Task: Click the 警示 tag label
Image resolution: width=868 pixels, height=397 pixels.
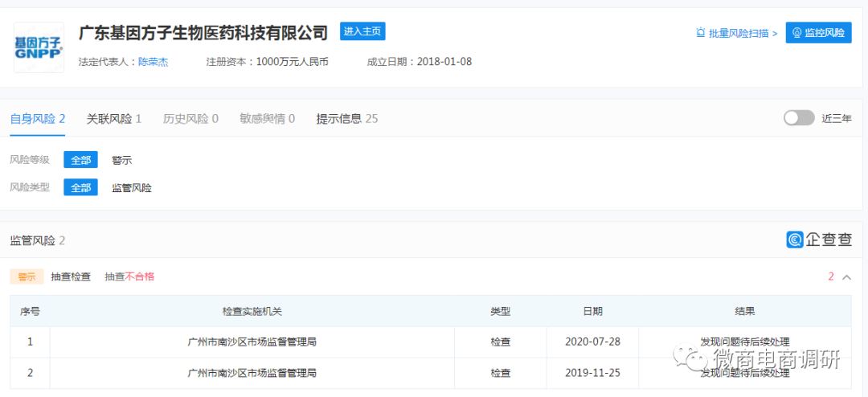Action: coord(27,276)
